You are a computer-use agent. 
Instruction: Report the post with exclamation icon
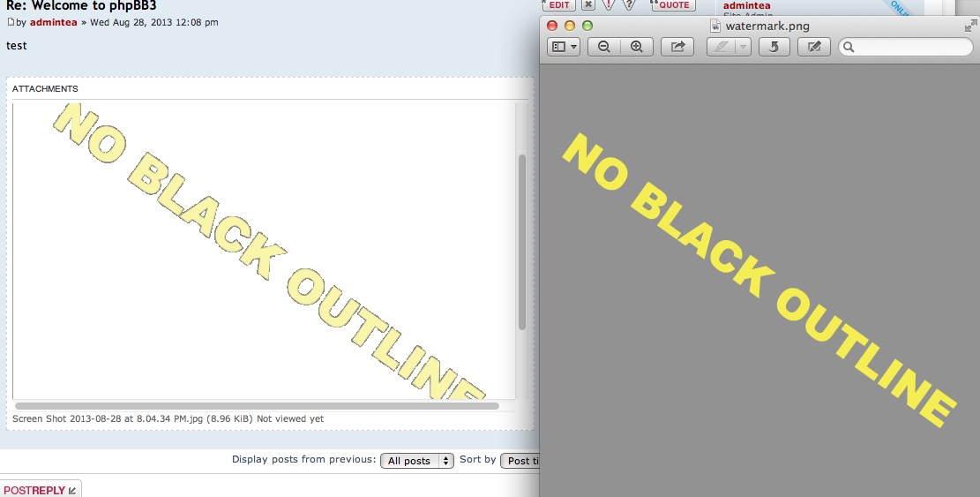pyautogui.click(x=609, y=4)
